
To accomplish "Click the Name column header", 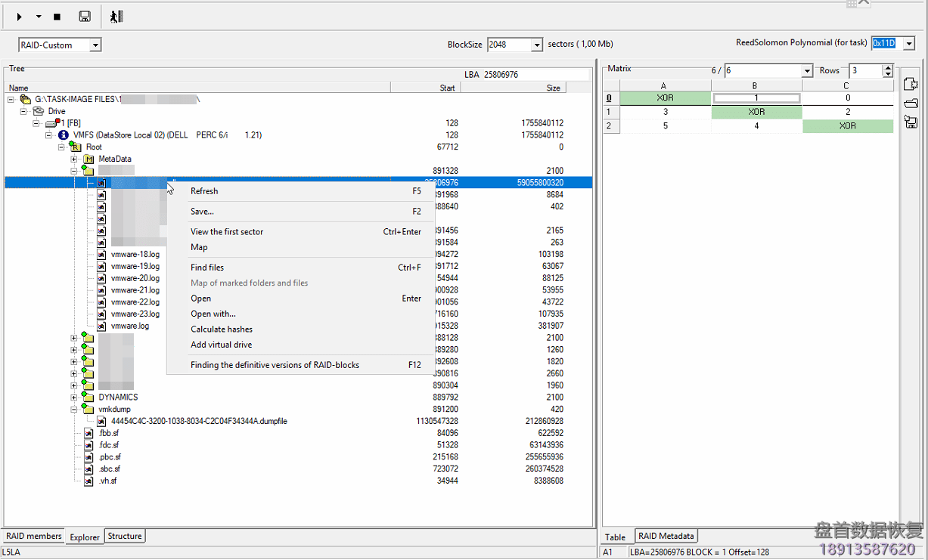I will pyautogui.click(x=197, y=88).
